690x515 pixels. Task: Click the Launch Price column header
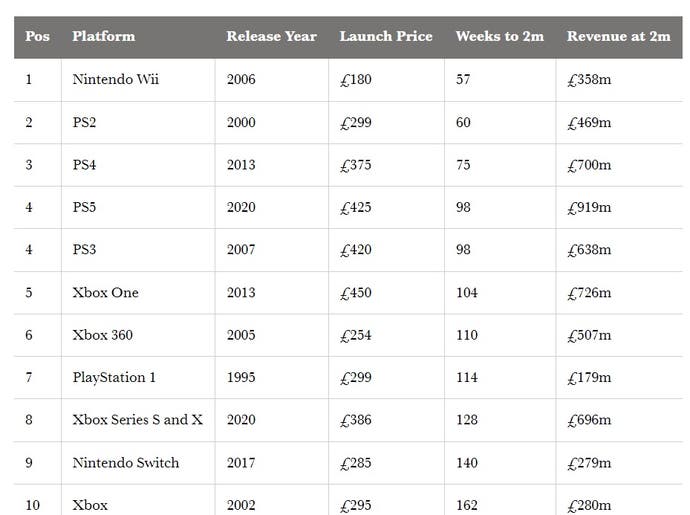tap(386, 36)
